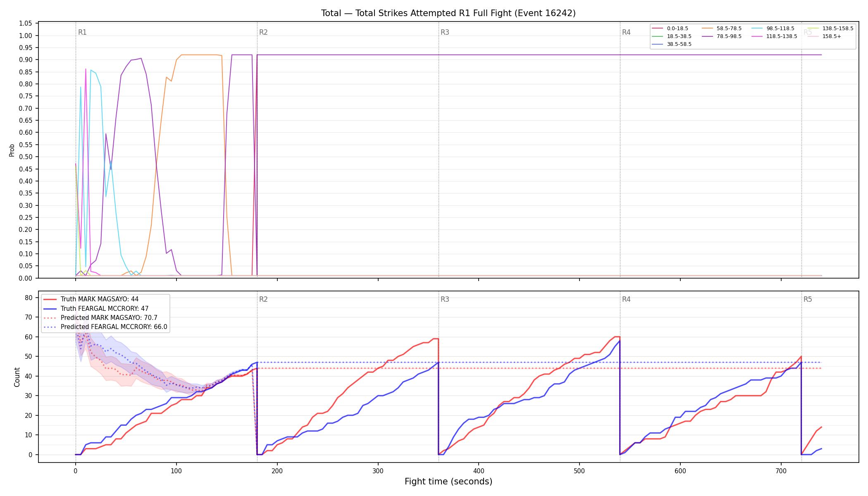Viewport: 868px width, 496px height.
Task: Click the 600 tick label on the x-axis
Action: (680, 471)
